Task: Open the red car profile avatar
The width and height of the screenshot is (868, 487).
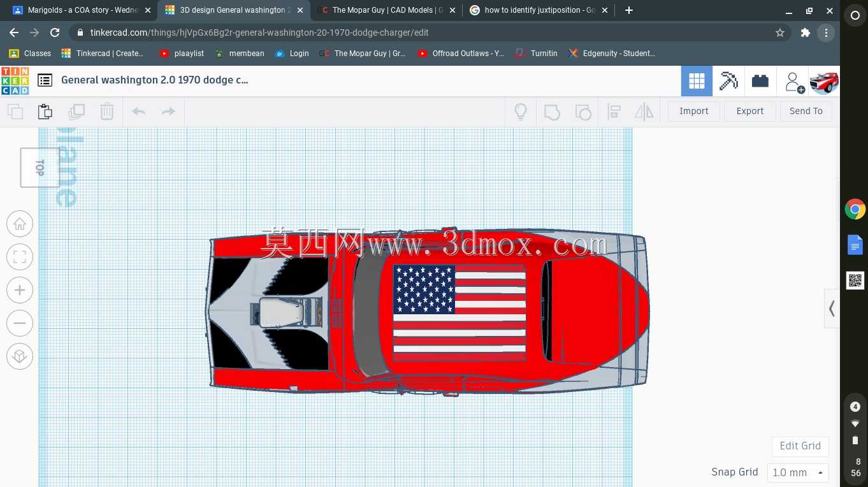Action: point(823,82)
